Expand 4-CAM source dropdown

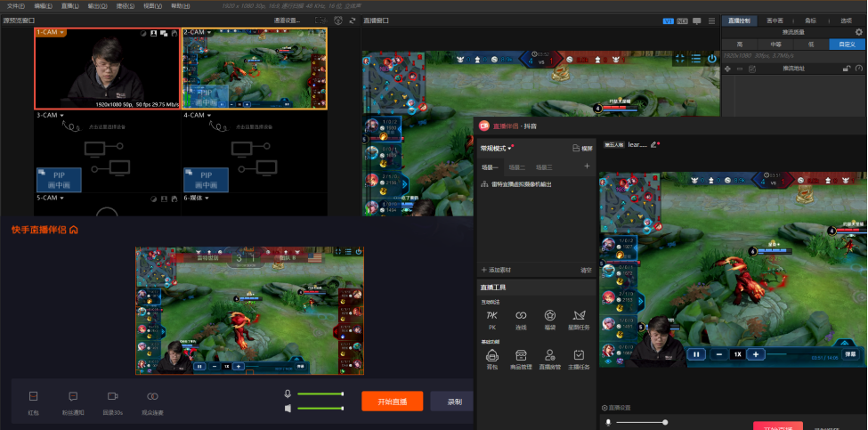click(209, 116)
